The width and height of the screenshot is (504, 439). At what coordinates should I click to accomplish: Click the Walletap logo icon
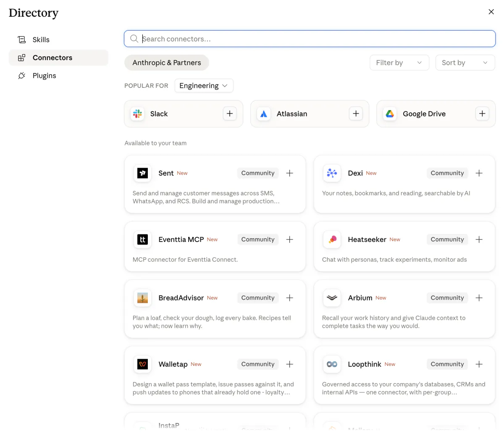click(143, 364)
